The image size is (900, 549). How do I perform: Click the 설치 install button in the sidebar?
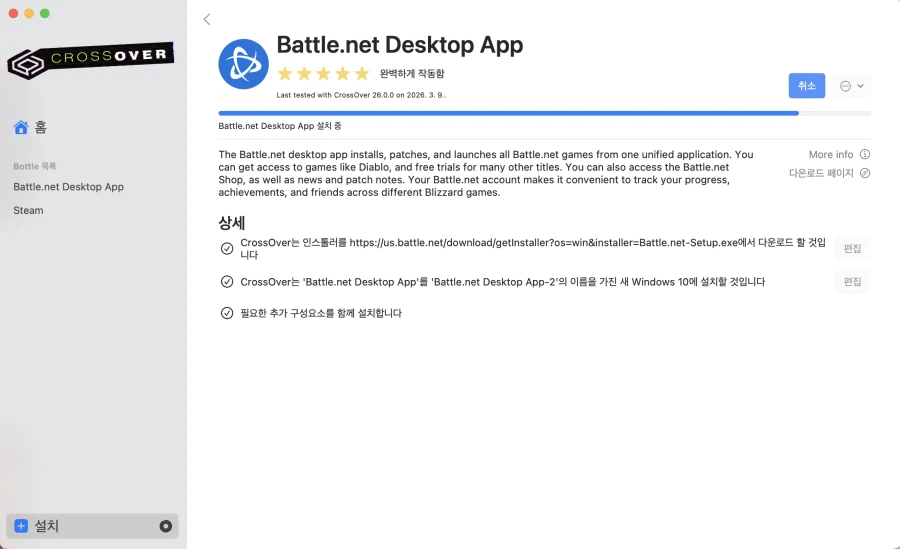92,526
